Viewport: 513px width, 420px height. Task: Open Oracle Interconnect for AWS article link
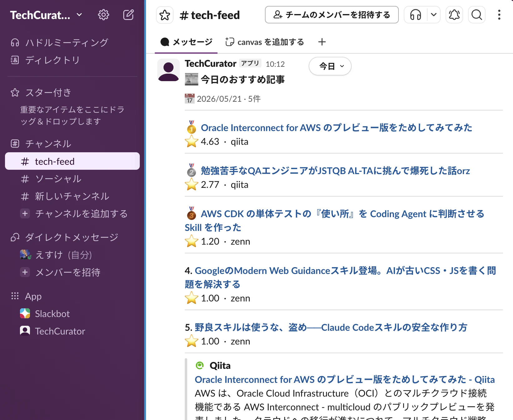pyautogui.click(x=336, y=128)
